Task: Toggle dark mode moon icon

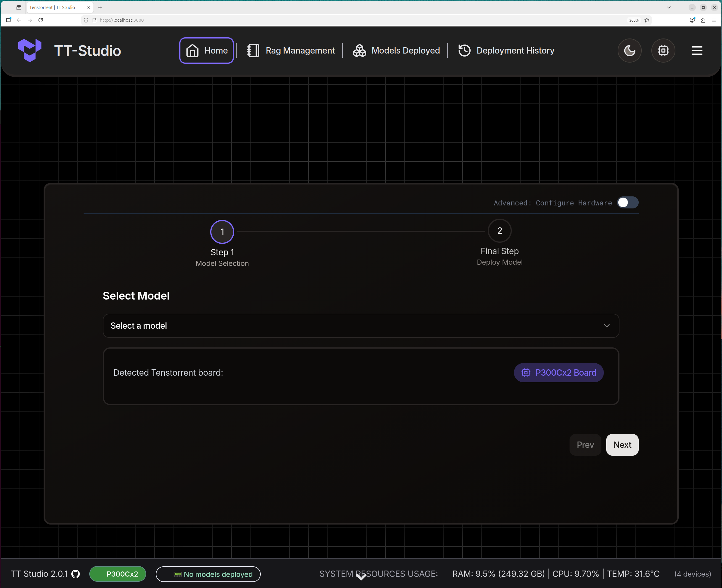Action: 629,51
